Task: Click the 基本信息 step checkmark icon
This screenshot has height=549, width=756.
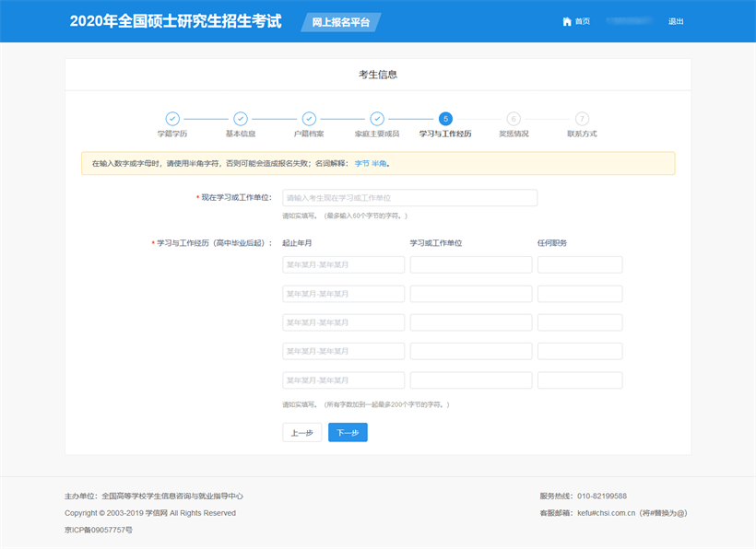Action: [240, 119]
